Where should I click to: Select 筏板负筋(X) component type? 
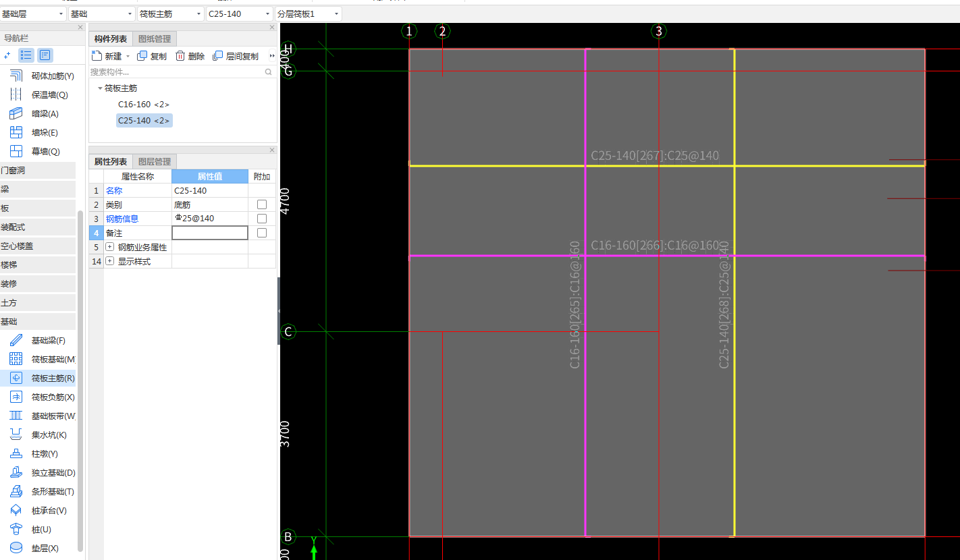[42, 397]
